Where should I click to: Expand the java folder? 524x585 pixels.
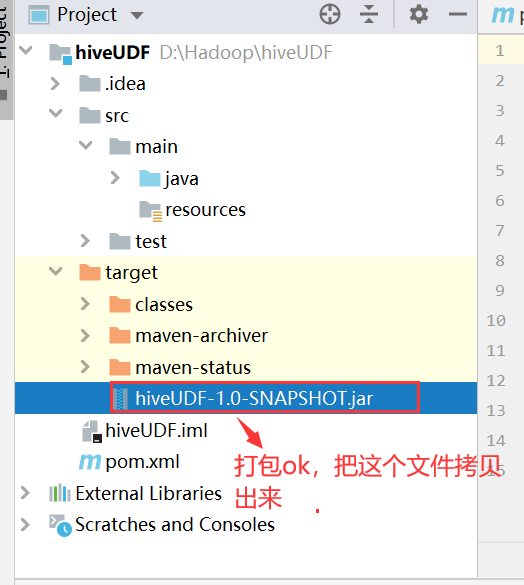[x=115, y=178]
